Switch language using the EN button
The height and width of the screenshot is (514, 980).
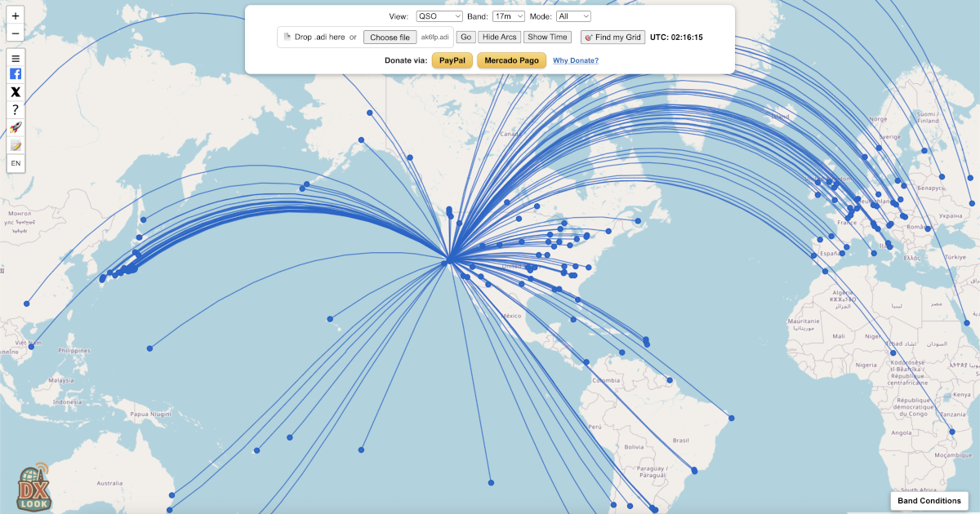[16, 163]
